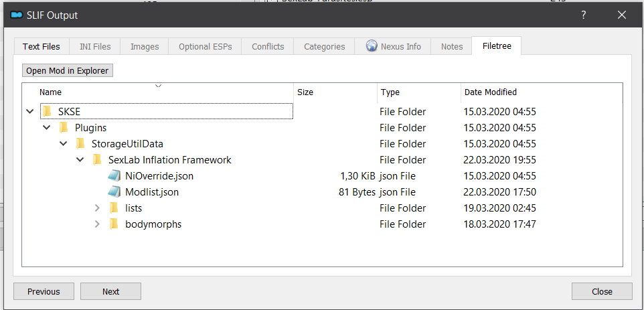Image resolution: width=644 pixels, height=310 pixels.
Task: Click the Modlist.json file icon
Action: coord(114,191)
